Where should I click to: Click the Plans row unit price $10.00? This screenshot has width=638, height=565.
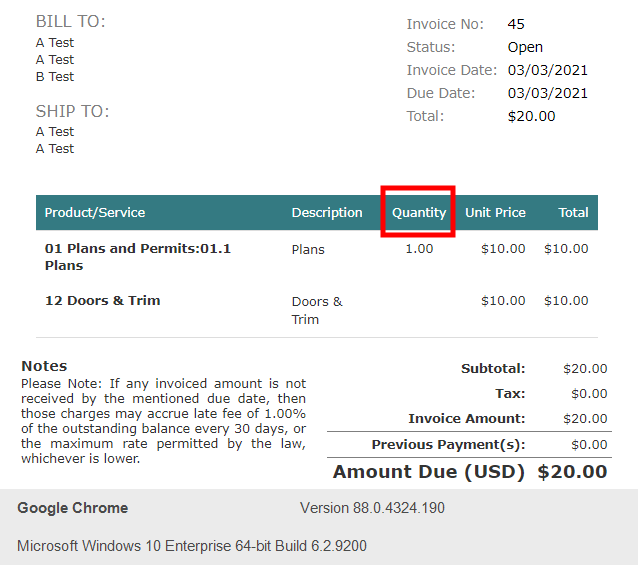click(x=503, y=249)
